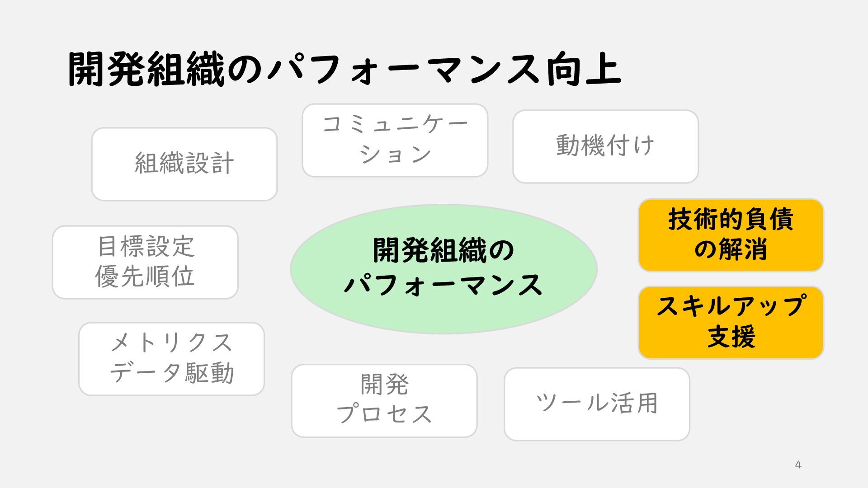Click the スキルアップ支援 orange box
This screenshot has height=488, width=868.
coord(731,323)
